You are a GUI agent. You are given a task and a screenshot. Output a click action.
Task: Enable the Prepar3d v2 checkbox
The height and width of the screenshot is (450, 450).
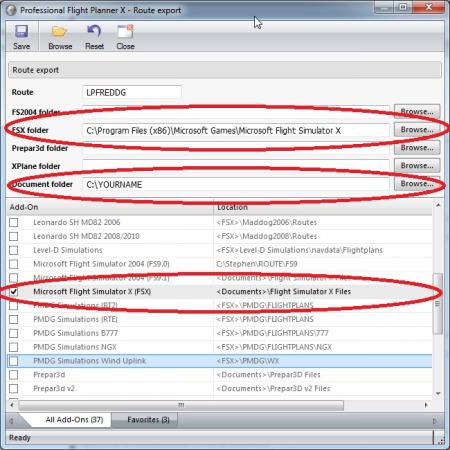14,389
